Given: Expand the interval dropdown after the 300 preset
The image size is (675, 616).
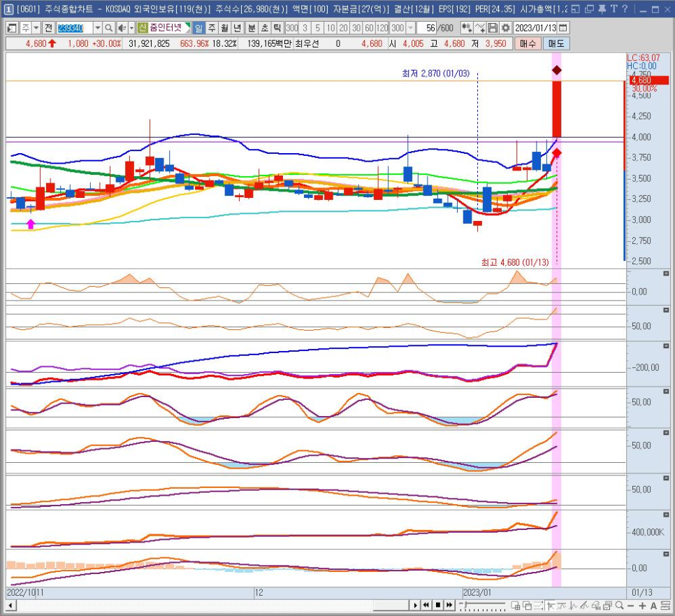Looking at the screenshot, I should tap(410, 28).
